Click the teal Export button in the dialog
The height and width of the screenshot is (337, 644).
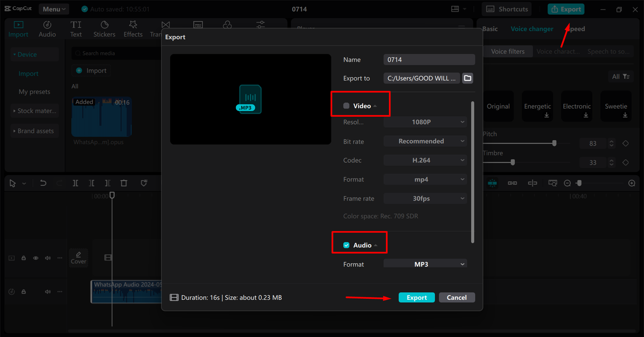(x=417, y=297)
